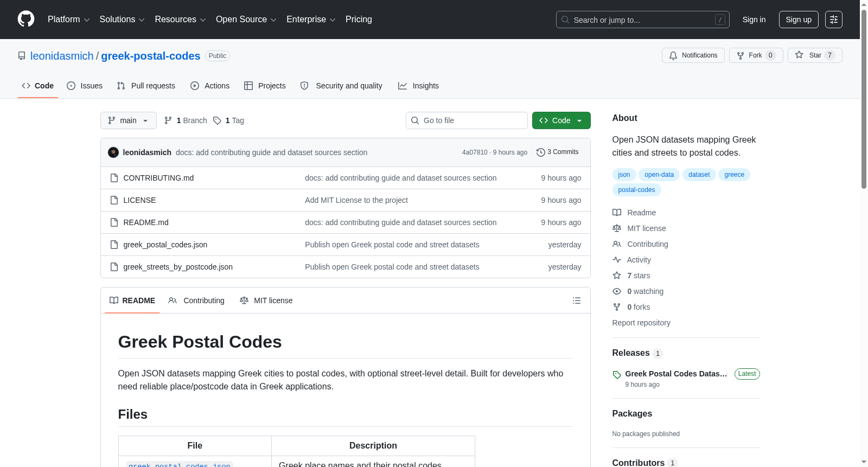Open the main branch switcher dropdown
The width and height of the screenshot is (868, 467).
click(x=129, y=120)
